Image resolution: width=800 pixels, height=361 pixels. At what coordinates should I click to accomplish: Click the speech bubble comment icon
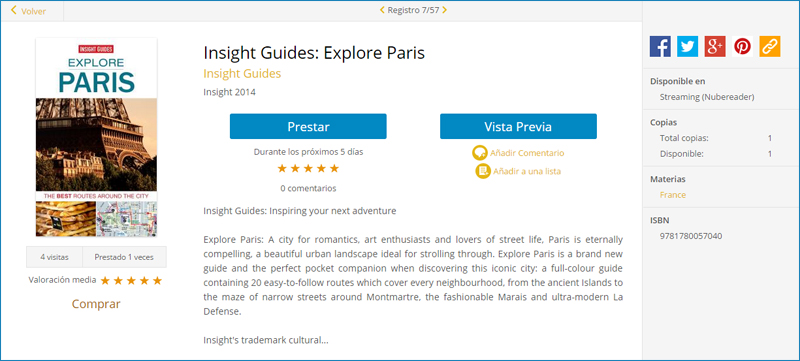coord(480,153)
